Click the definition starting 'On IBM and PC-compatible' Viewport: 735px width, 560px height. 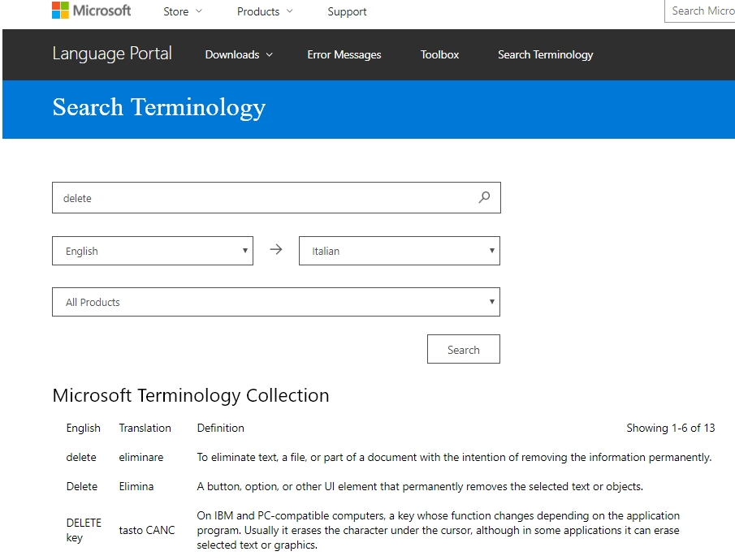(x=439, y=530)
